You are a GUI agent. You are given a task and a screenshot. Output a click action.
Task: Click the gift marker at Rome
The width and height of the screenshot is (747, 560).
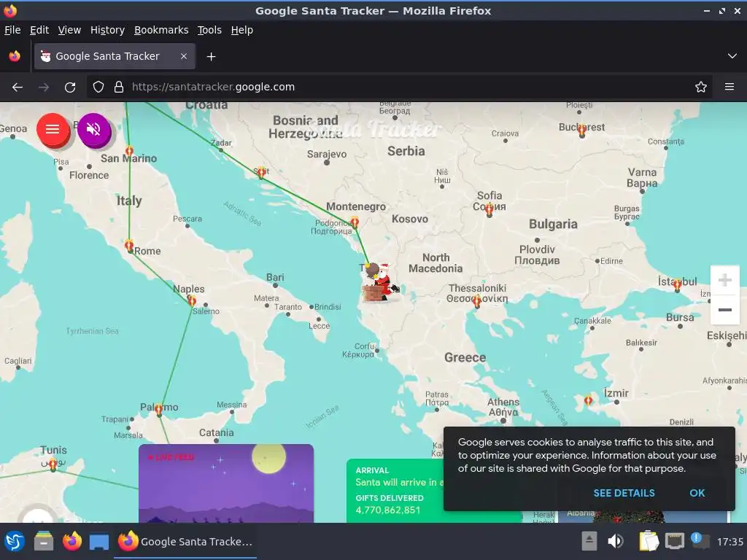click(129, 246)
